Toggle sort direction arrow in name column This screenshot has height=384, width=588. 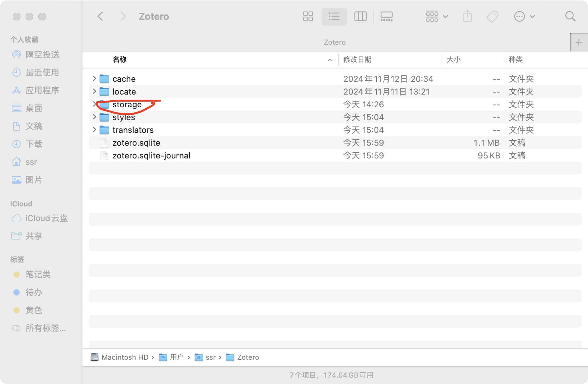pos(330,60)
